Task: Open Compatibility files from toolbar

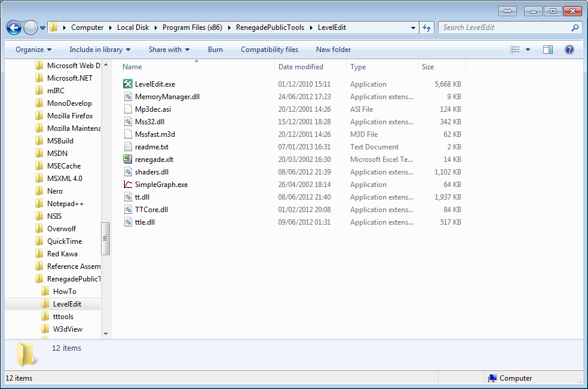Action: point(269,50)
